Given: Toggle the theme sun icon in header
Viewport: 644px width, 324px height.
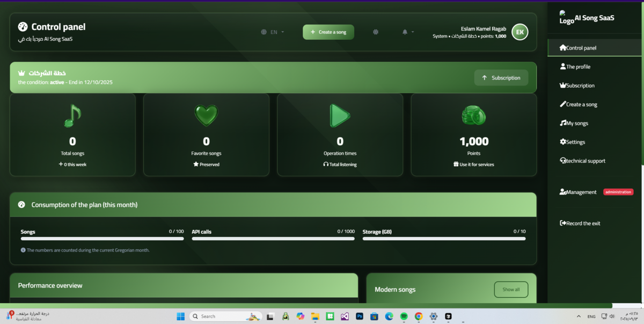Looking at the screenshot, I should pos(376,32).
